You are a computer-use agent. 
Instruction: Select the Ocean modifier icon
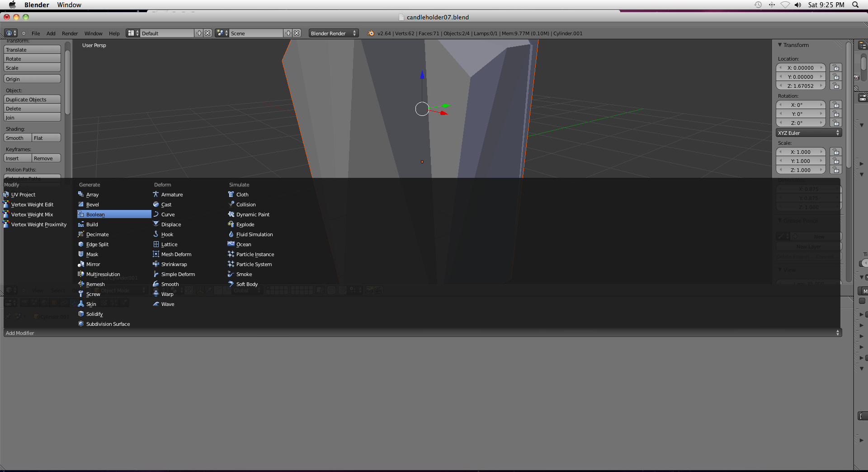[x=231, y=244]
